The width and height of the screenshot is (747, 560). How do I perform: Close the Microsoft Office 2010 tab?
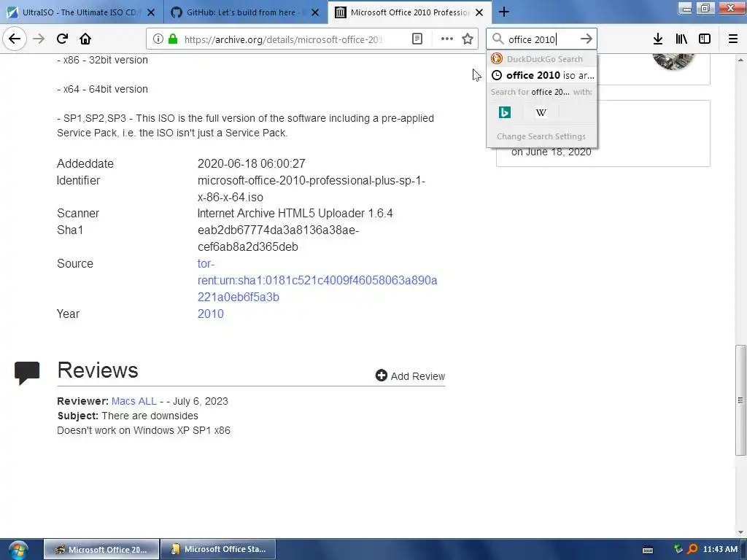coord(480,12)
